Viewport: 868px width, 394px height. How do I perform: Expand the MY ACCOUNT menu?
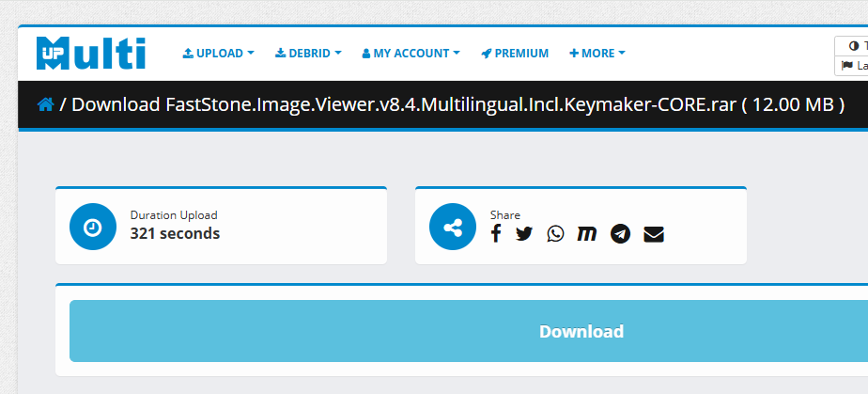point(411,54)
